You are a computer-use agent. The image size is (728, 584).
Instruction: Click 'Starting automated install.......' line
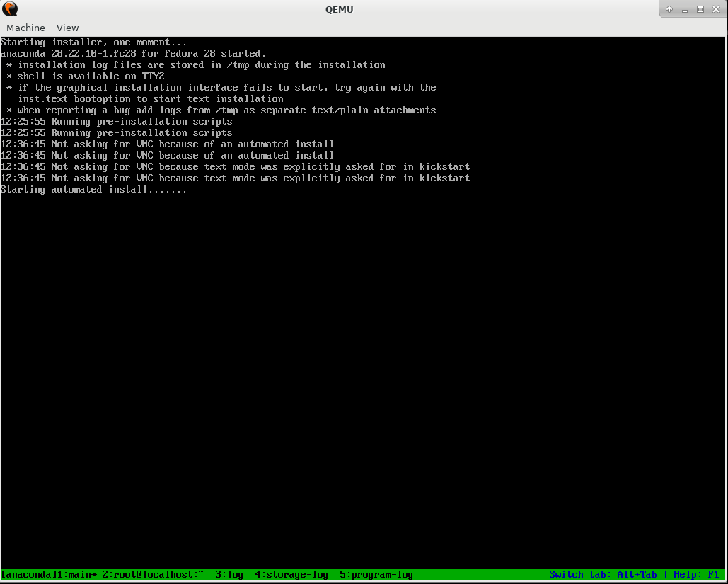[x=94, y=190]
